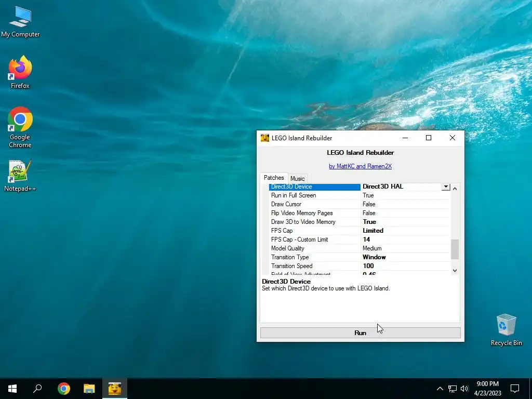
Task: Select the FPS Cap property row
Action: point(360,231)
